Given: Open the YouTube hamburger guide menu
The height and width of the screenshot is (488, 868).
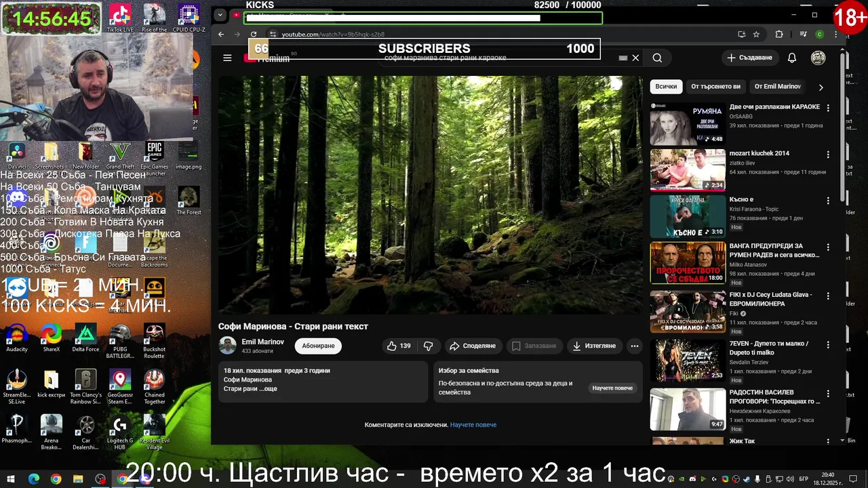Looking at the screenshot, I should point(227,58).
